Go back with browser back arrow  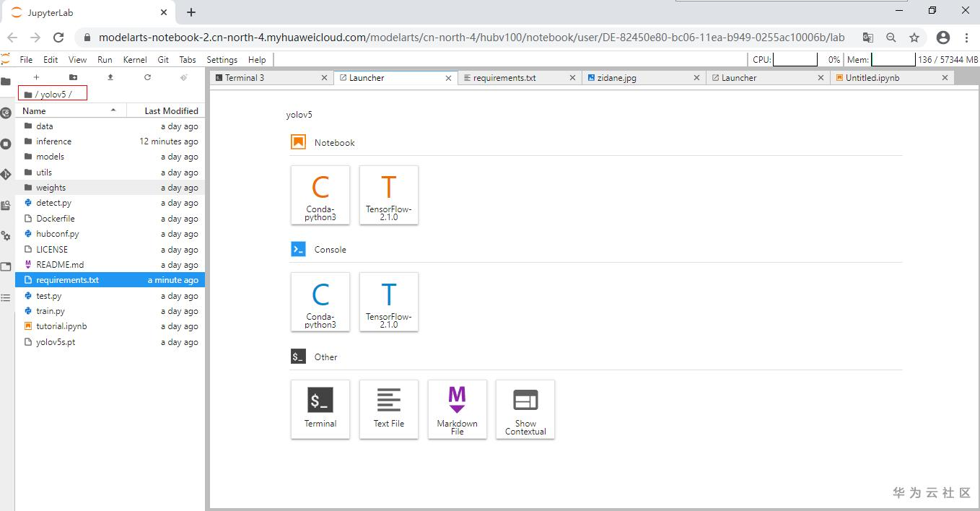12,38
